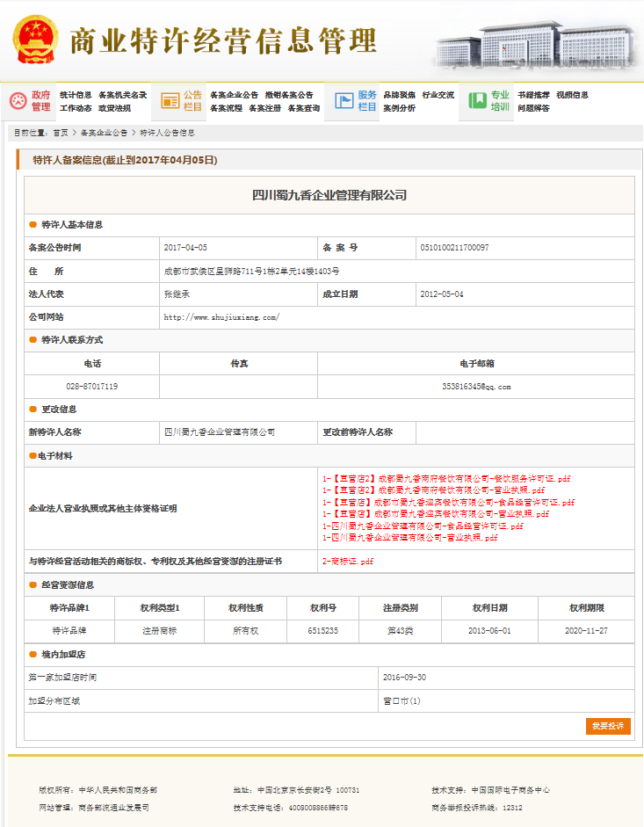This screenshot has height=827, width=644.
Task: Click the 我要投诉 orange button
Action: click(x=608, y=726)
